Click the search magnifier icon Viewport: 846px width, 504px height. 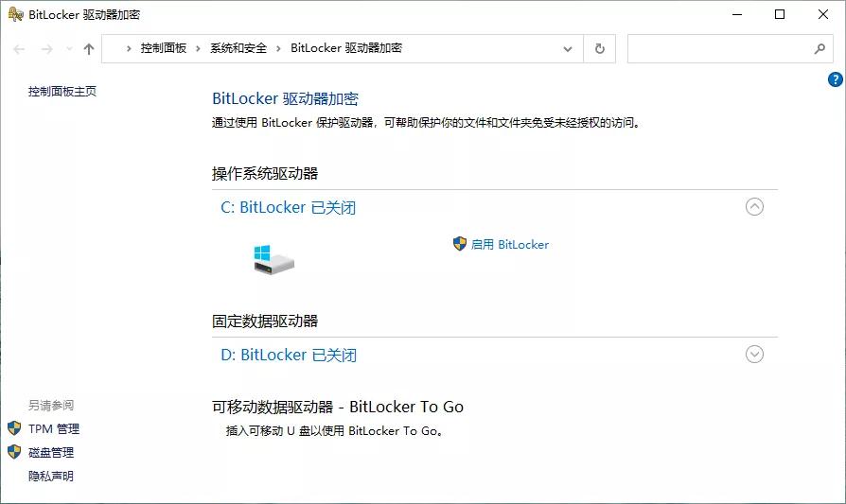tap(820, 48)
